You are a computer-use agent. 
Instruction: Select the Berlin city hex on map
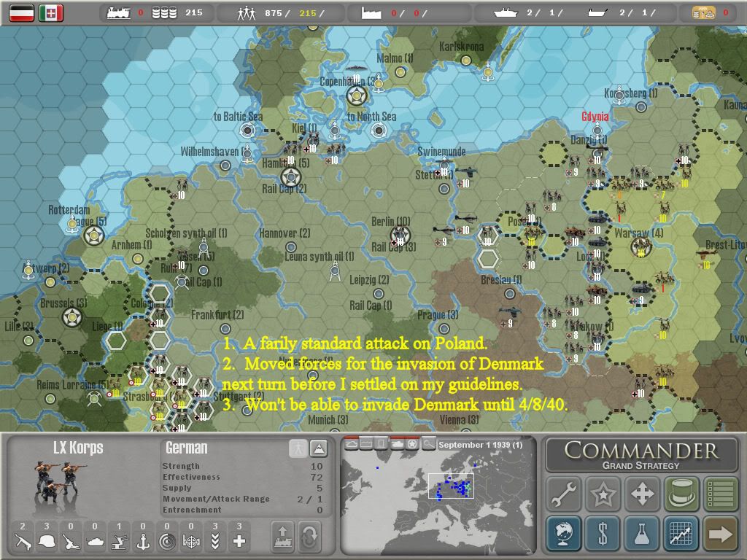click(x=400, y=235)
